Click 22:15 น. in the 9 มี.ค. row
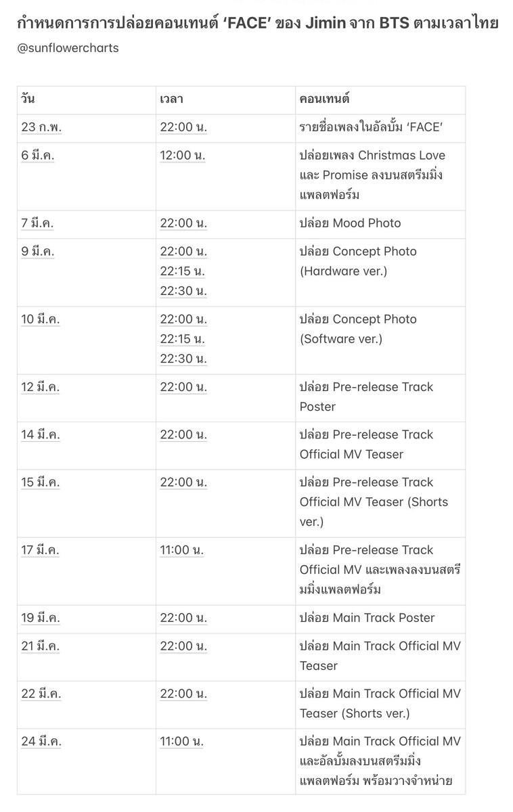The width and height of the screenshot is (513, 812). [x=183, y=271]
